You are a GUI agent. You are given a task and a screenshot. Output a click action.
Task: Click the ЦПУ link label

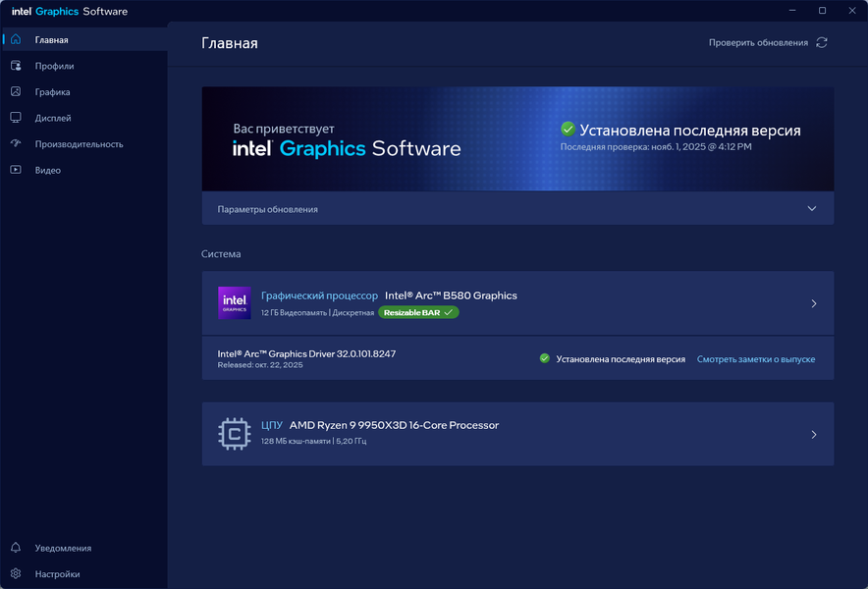272,425
